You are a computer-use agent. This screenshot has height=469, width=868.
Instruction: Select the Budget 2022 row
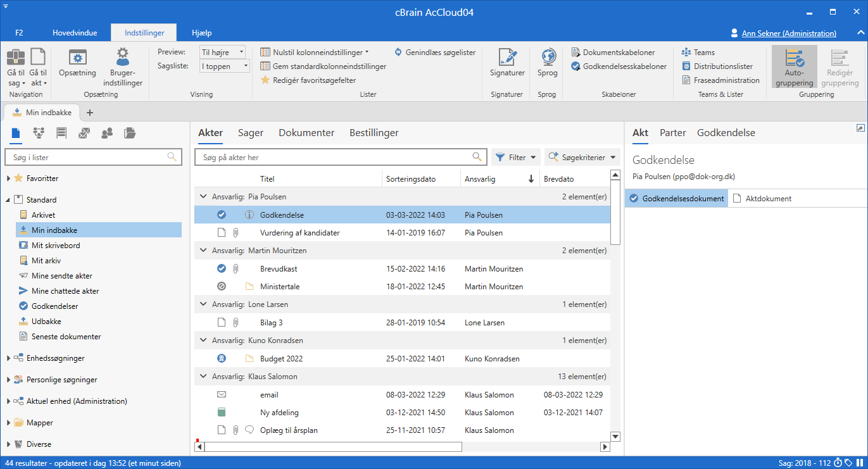(402, 359)
